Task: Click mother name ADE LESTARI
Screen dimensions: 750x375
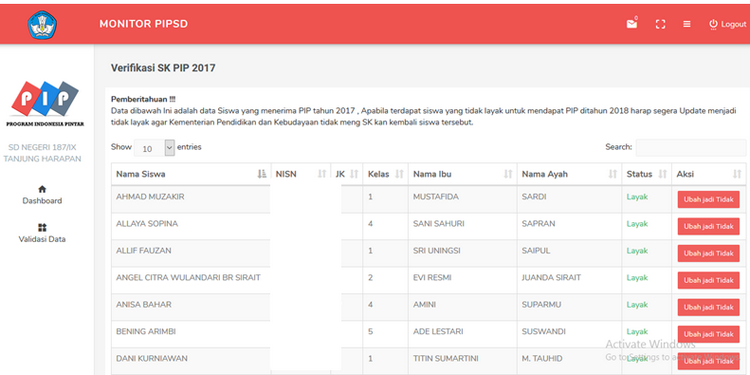Action: (438, 331)
